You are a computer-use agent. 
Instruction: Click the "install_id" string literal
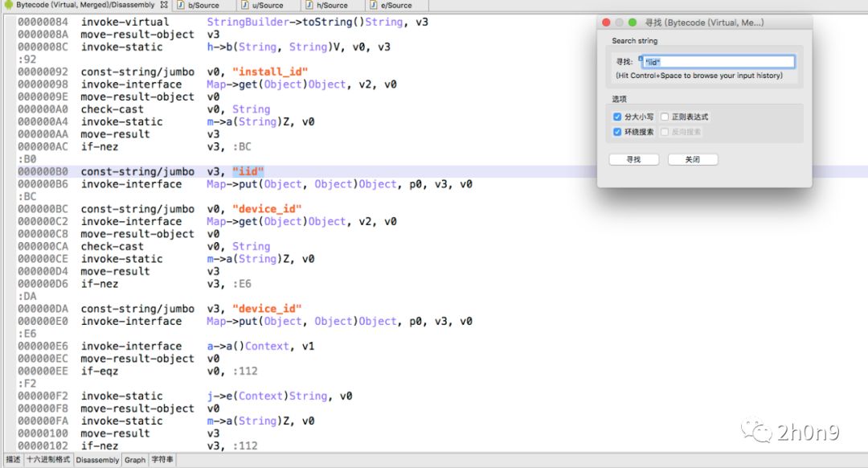(x=270, y=72)
